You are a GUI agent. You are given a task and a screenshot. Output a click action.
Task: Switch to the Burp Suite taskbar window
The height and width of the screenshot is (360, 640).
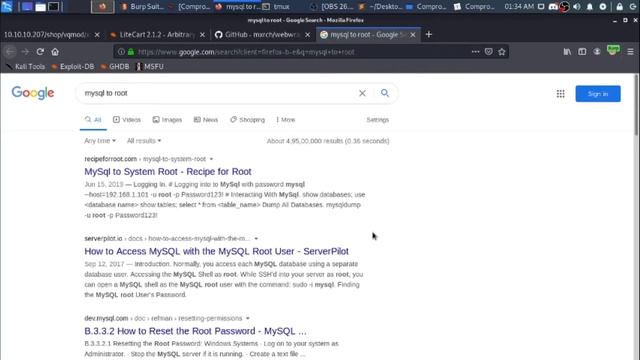coord(143,7)
